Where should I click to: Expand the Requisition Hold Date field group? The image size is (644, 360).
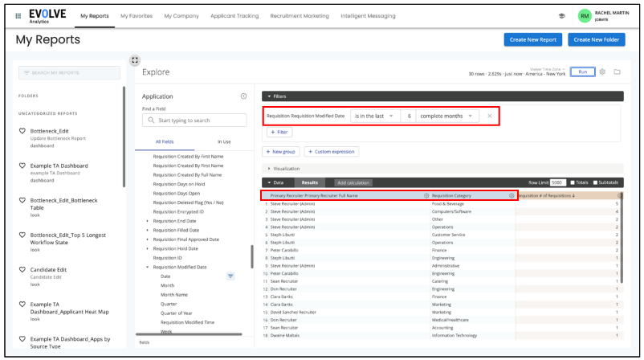(148, 248)
